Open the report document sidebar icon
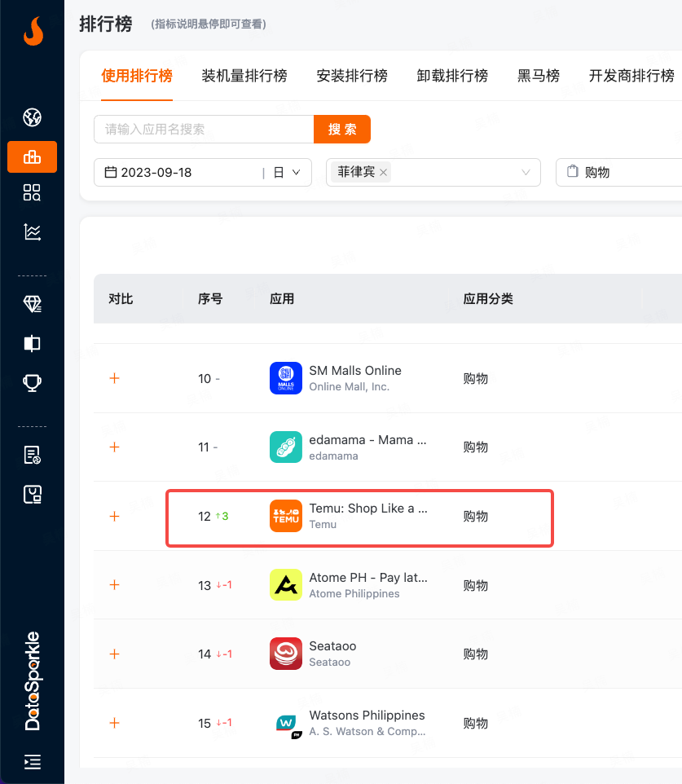Viewport: 682px width, 784px height. [32, 455]
